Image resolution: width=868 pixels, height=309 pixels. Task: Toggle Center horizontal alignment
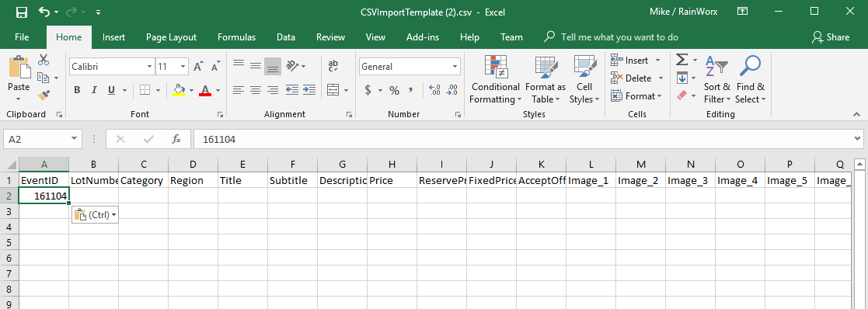pos(255,89)
